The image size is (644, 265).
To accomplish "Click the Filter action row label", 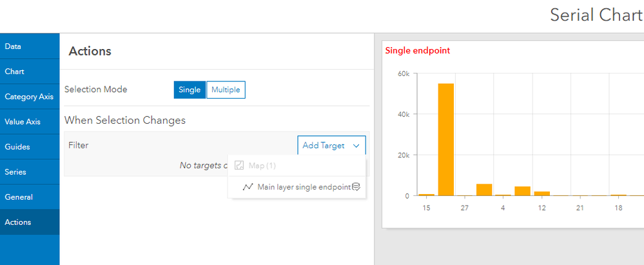I will pyautogui.click(x=79, y=146).
